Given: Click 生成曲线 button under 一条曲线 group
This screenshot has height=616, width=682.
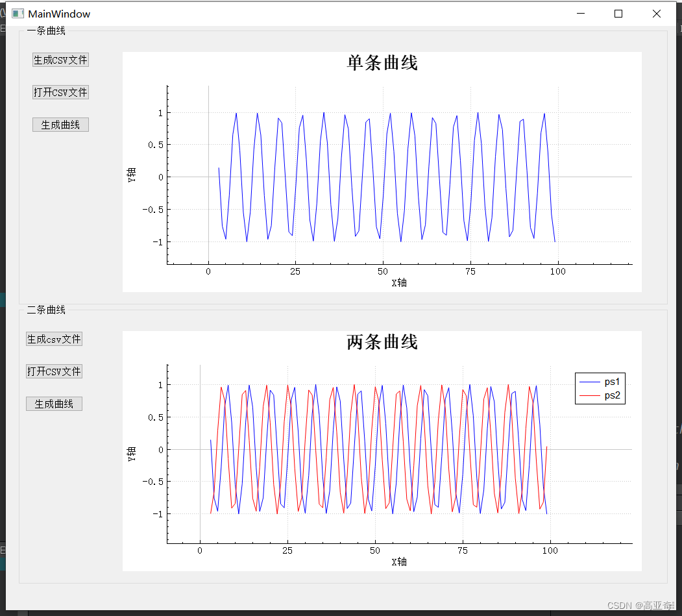Looking at the screenshot, I should point(60,124).
